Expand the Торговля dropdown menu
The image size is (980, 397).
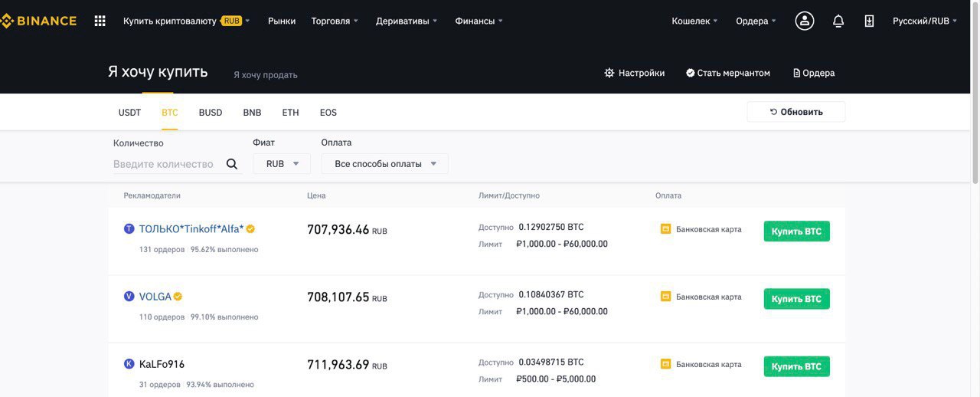click(335, 21)
